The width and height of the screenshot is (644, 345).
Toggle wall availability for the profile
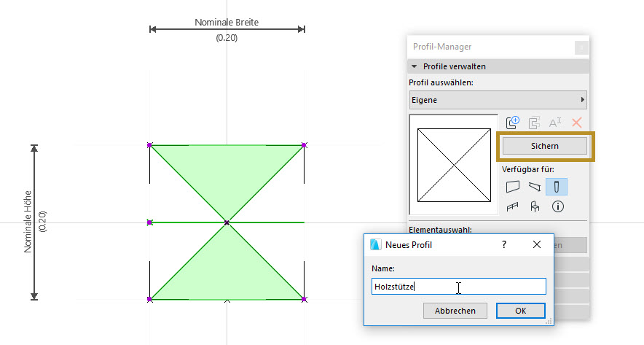[x=513, y=187]
